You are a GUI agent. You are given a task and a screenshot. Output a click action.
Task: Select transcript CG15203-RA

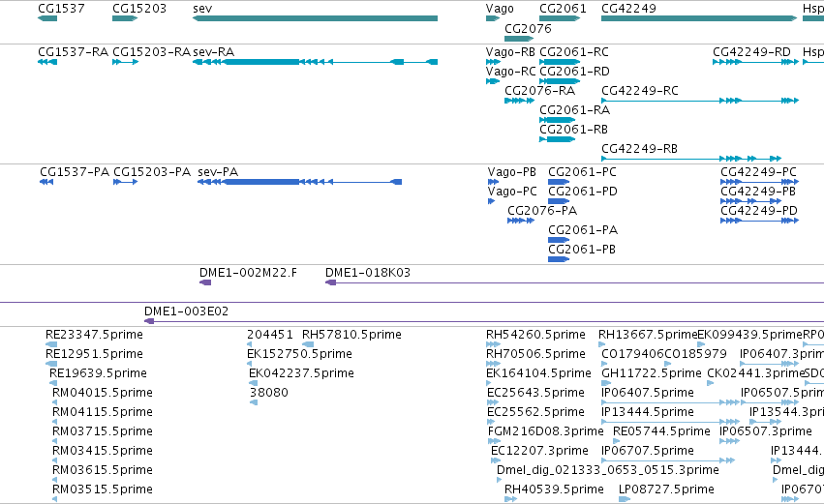coord(125,62)
